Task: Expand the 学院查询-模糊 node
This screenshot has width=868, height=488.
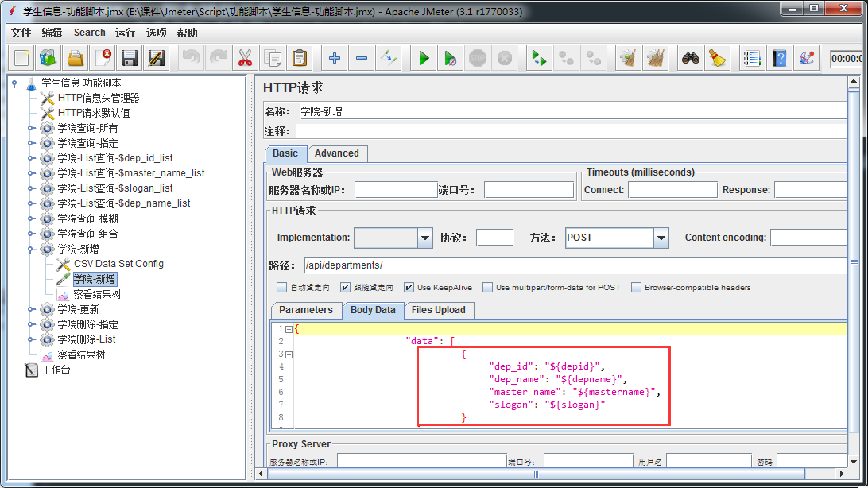Action: coord(30,219)
